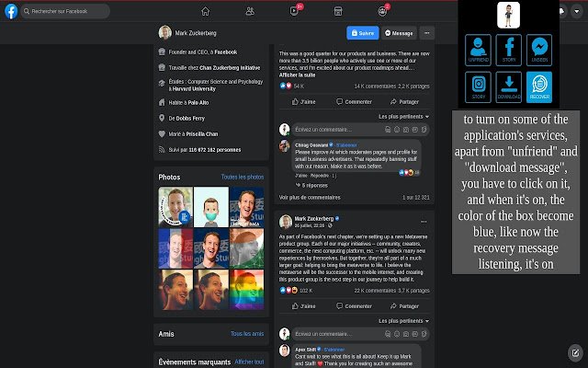This screenshot has height=368, width=588.
Task: Toggle the Instagram Story extension tile
Action: (x=478, y=86)
